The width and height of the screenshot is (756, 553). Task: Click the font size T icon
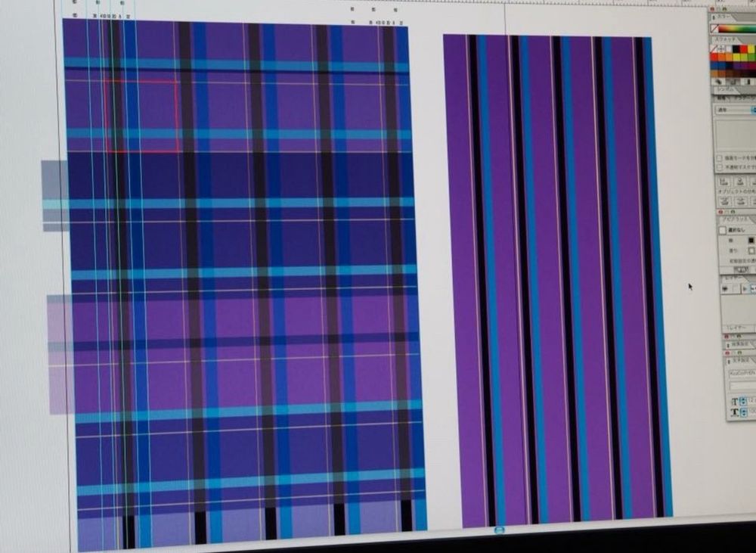click(x=735, y=402)
